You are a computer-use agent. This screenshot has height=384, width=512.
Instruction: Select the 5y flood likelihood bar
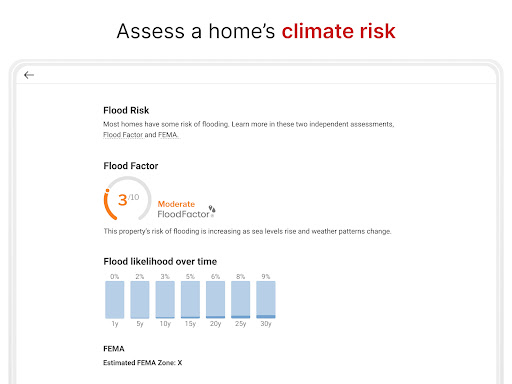point(140,300)
